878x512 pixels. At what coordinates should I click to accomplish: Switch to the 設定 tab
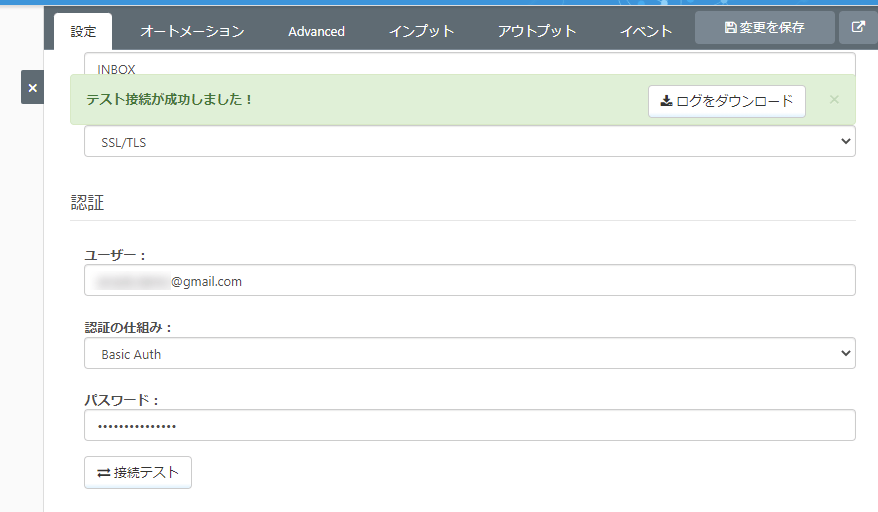[x=83, y=31]
